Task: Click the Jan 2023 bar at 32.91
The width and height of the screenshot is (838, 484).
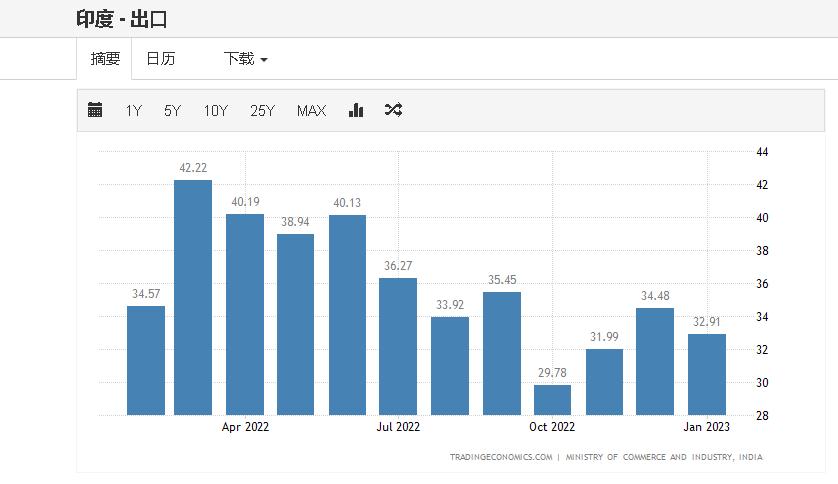Action: tap(707, 373)
